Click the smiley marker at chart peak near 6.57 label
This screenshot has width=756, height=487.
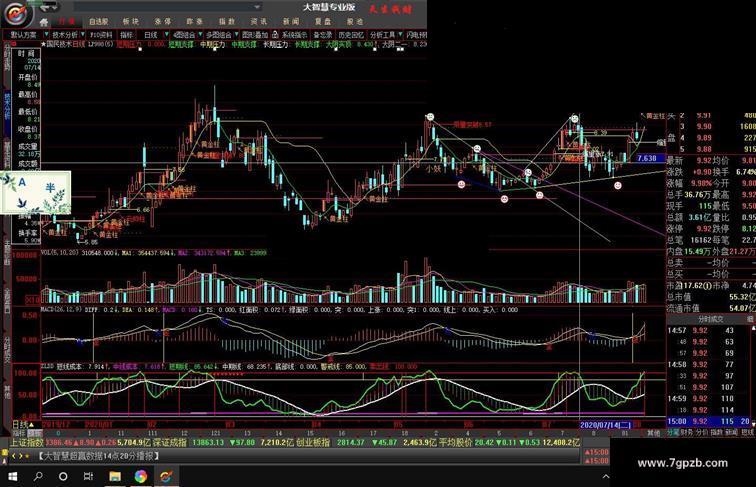(x=430, y=117)
